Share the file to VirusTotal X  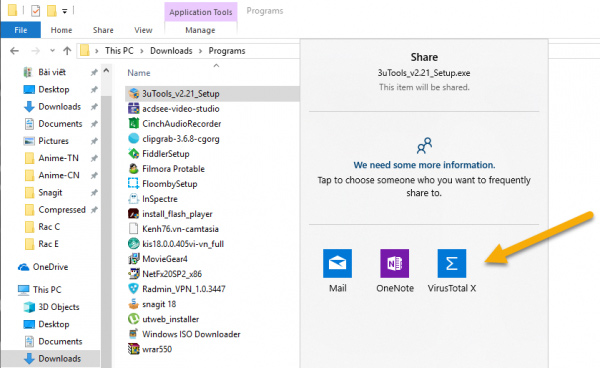[452, 263]
